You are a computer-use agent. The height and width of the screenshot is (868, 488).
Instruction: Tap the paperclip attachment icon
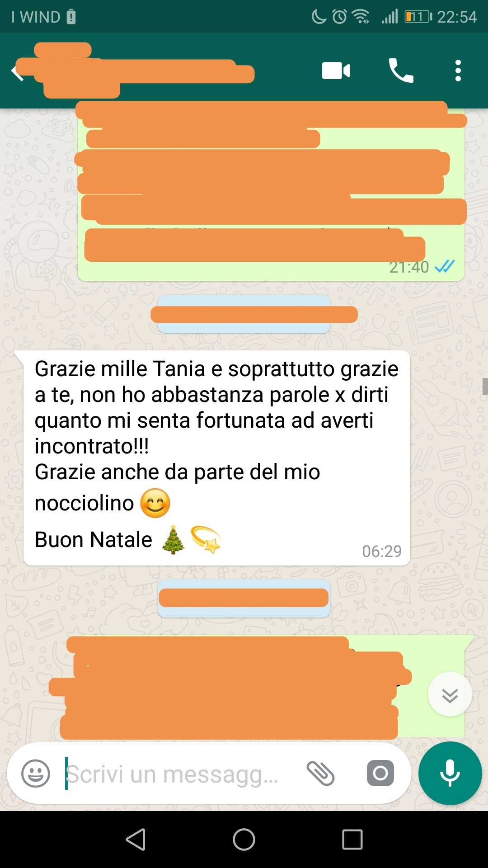(x=320, y=774)
